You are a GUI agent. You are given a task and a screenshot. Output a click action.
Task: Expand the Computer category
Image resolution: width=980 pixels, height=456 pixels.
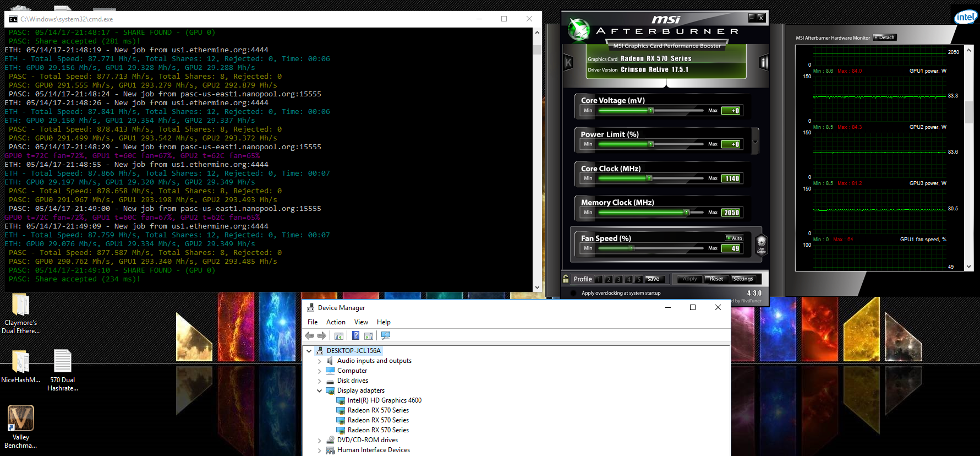[x=320, y=371]
